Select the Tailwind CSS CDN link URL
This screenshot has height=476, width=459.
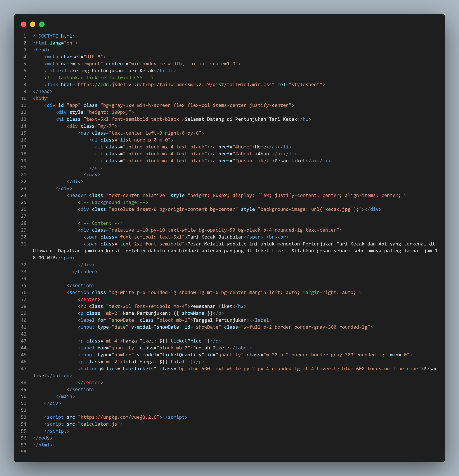(174, 84)
